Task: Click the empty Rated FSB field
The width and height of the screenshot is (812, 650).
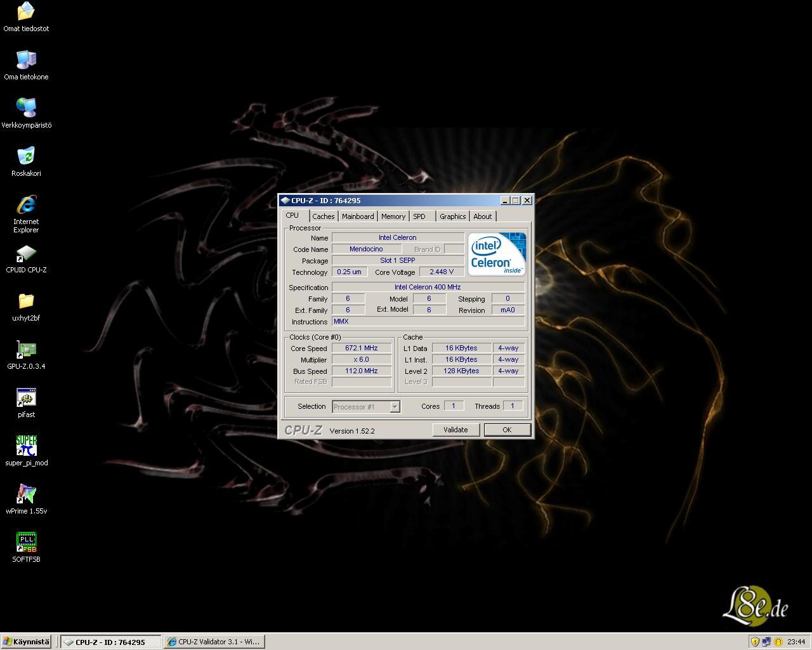Action: tap(362, 382)
